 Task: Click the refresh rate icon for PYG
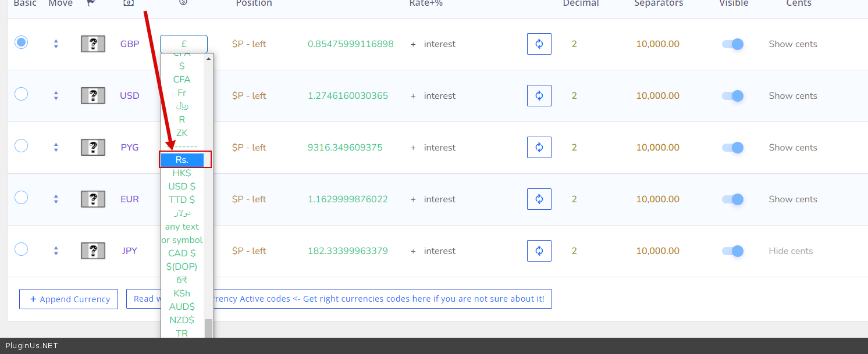coord(539,148)
